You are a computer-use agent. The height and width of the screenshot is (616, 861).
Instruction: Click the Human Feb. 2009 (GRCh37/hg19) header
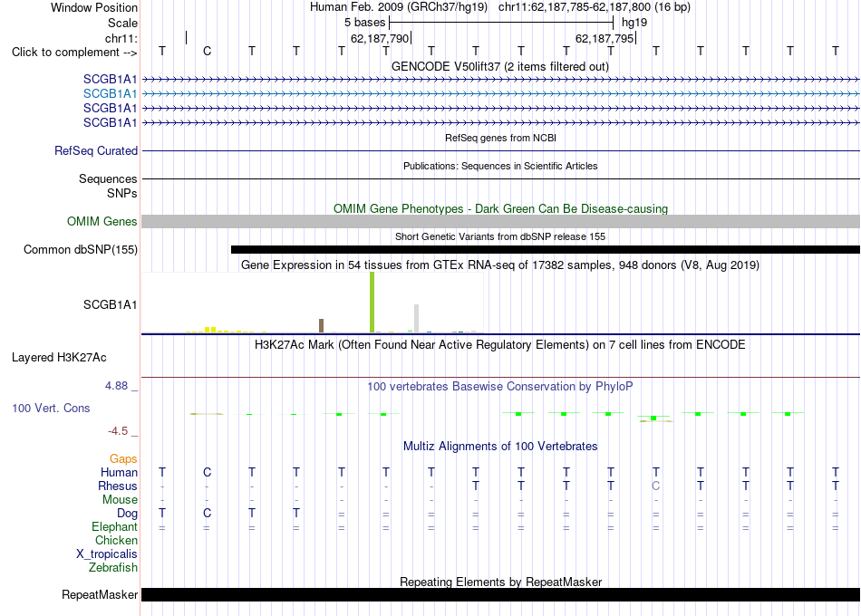click(399, 7)
